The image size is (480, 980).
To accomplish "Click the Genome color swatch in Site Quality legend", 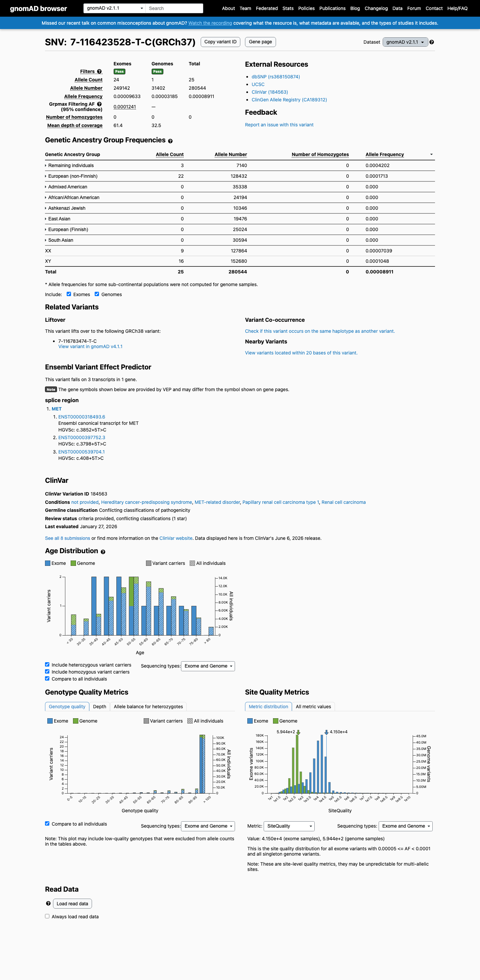I will point(275,721).
